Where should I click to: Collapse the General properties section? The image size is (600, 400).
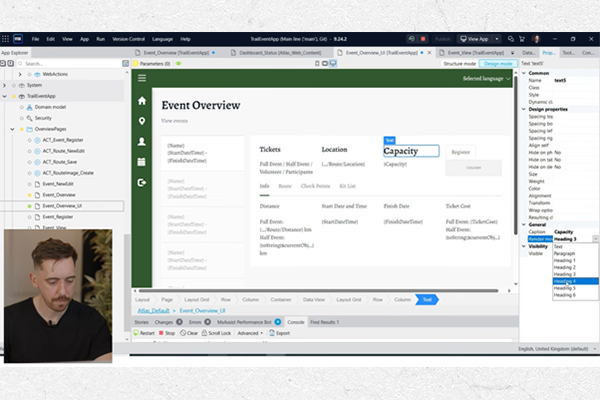click(x=524, y=225)
